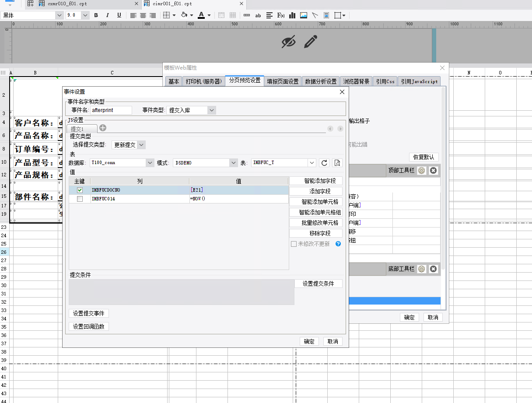Remove the 顶部工具栏 with the X icon
The height and width of the screenshot is (403, 532).
(x=433, y=171)
